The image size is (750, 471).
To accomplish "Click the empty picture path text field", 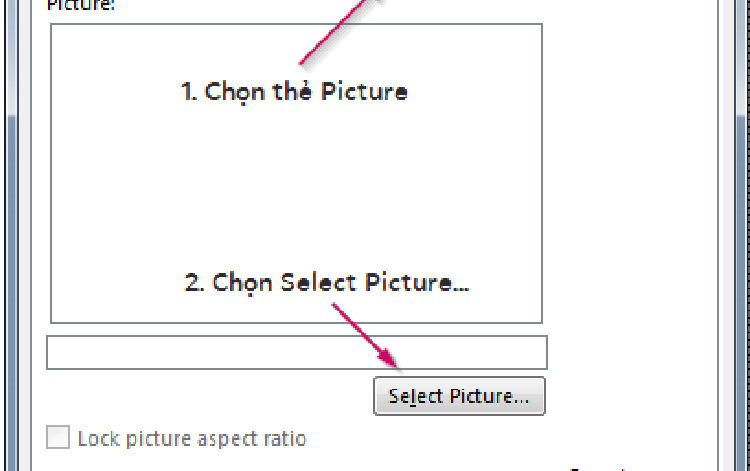I will (x=297, y=352).
